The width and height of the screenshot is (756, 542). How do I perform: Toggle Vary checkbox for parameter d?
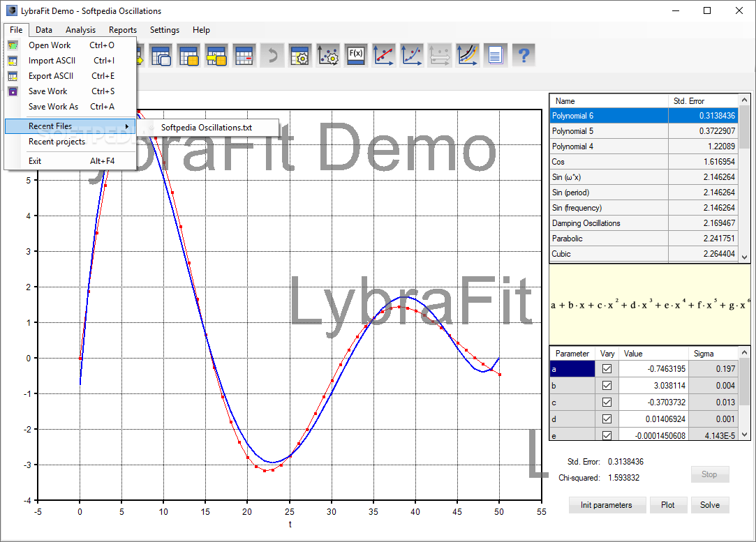pyautogui.click(x=607, y=419)
